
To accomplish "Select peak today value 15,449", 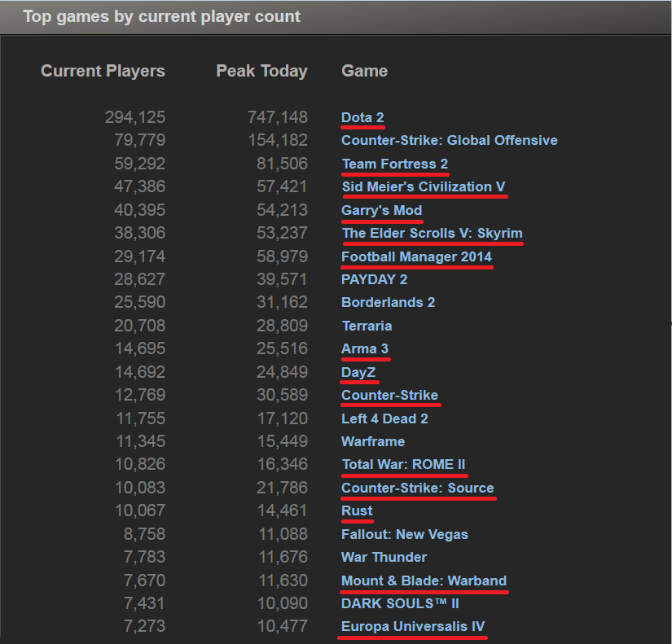I will click(x=283, y=441).
